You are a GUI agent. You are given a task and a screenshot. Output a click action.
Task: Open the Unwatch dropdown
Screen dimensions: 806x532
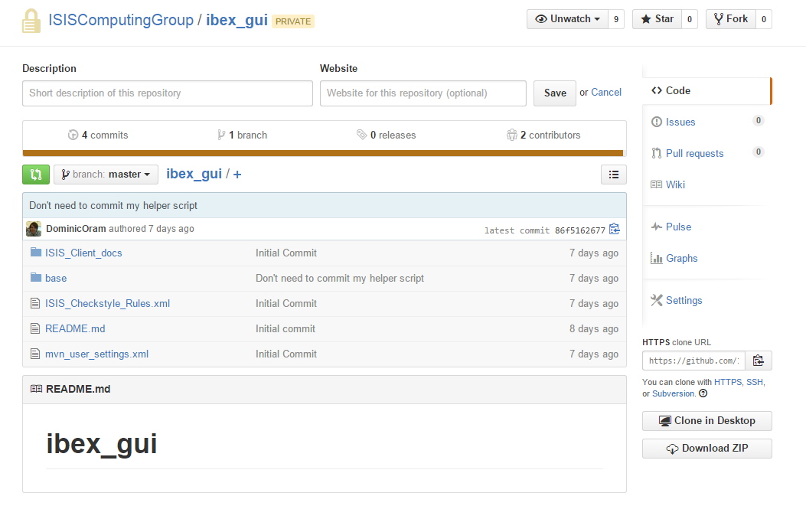point(567,19)
